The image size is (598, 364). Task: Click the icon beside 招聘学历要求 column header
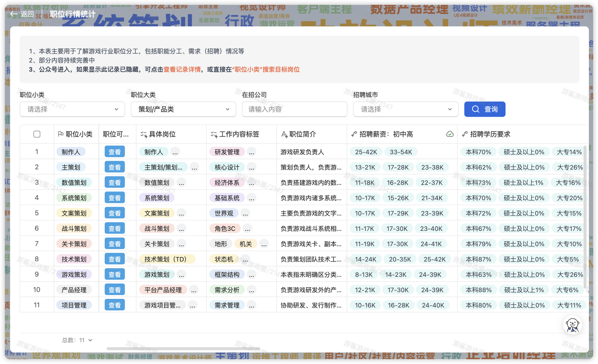click(x=465, y=134)
